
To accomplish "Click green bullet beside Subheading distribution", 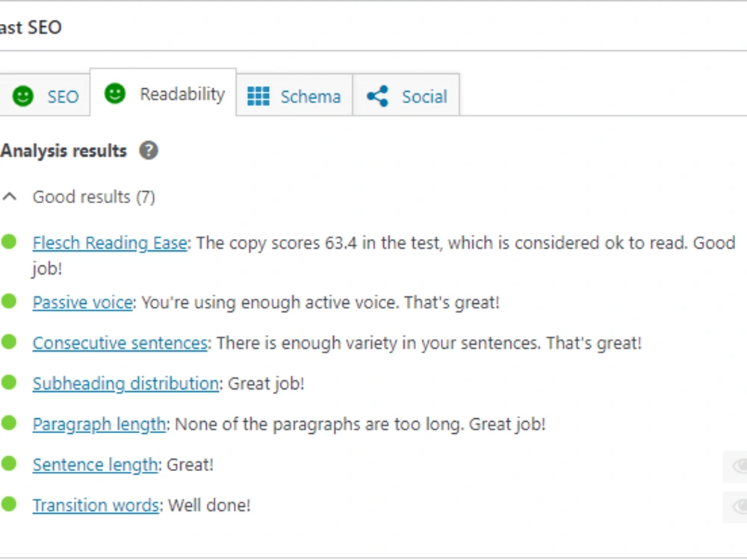I will [8, 382].
